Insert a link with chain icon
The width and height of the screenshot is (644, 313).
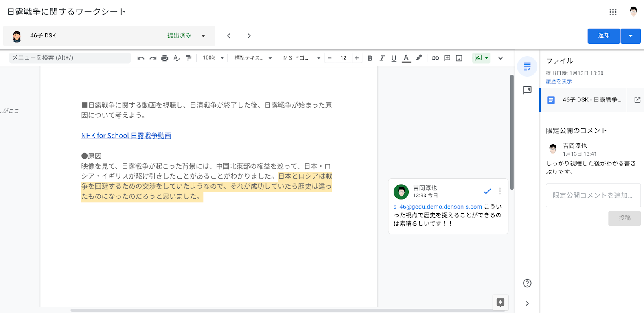click(435, 58)
